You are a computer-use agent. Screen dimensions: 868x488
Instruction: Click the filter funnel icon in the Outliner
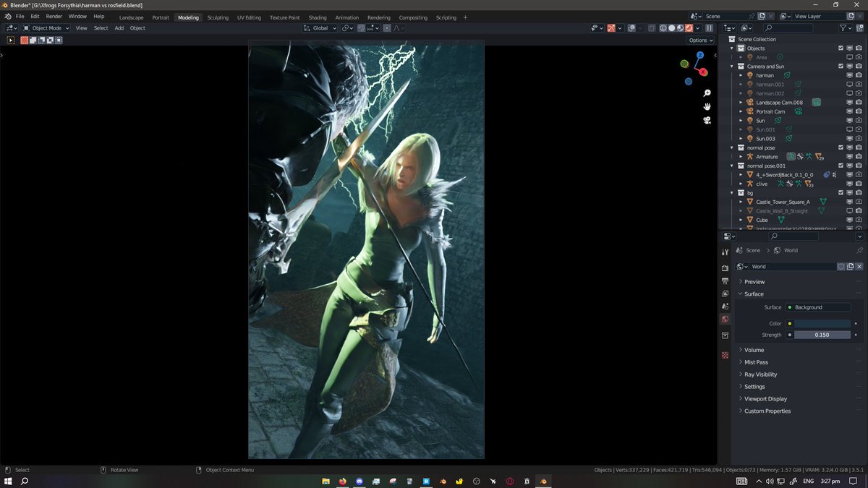pyautogui.click(x=843, y=28)
